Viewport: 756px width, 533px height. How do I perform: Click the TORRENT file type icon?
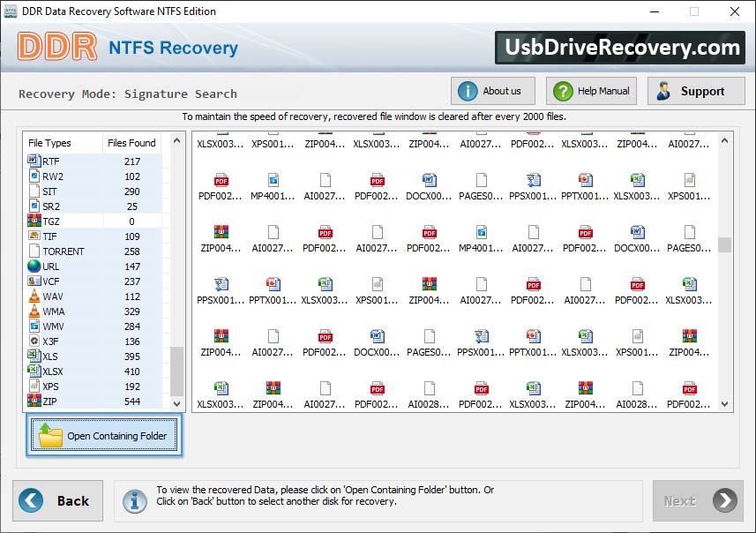click(x=34, y=251)
